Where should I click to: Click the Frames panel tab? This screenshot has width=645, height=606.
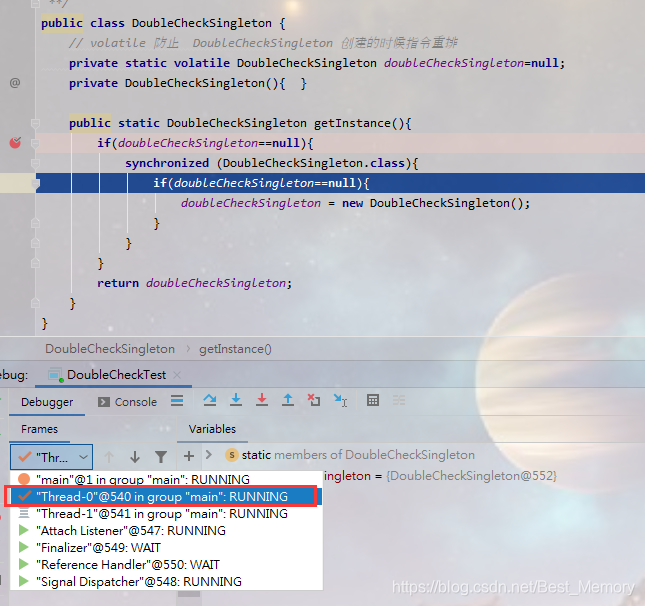[39, 429]
